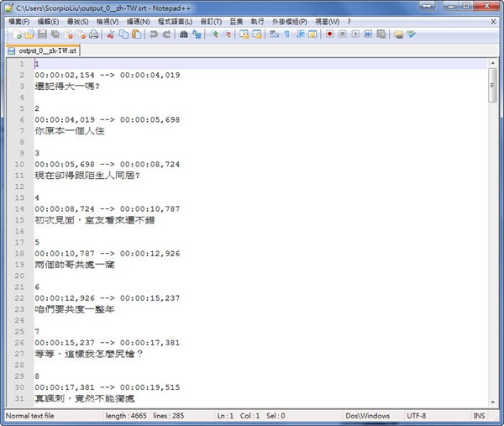Viewport: 504px width, 426px height.
Task: Click the Zoom In magnifier icon
Action: tap(213, 34)
